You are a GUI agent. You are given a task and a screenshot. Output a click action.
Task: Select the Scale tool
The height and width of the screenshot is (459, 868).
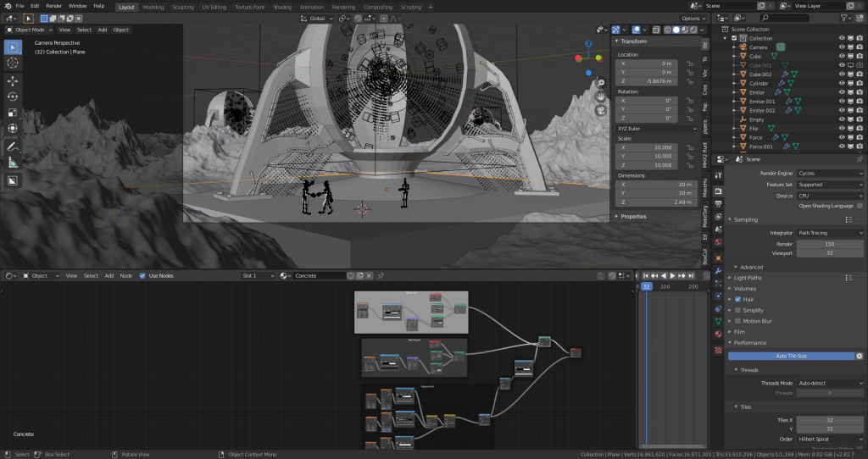(13, 113)
